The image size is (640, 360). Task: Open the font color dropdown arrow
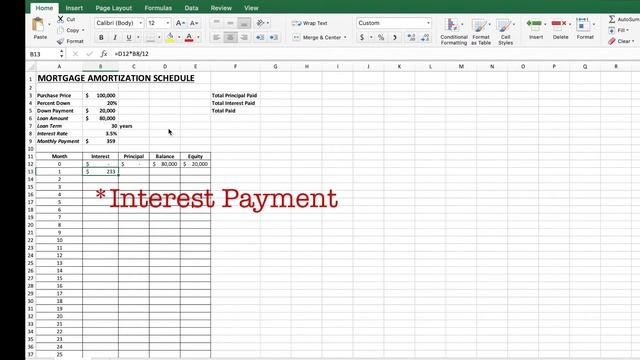click(198, 38)
